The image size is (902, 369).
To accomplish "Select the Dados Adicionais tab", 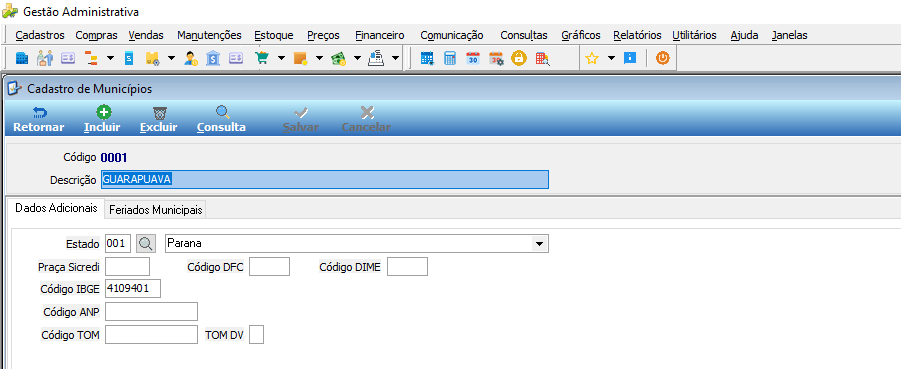I will point(56,208).
